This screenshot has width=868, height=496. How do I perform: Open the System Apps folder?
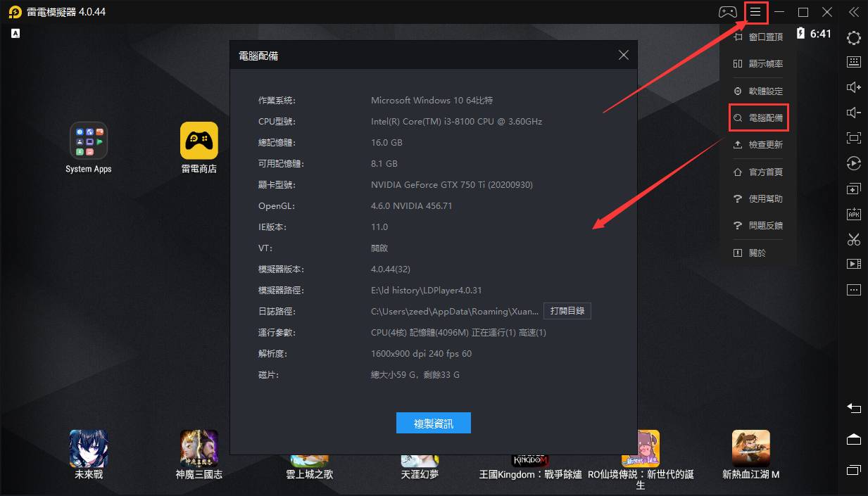point(89,148)
